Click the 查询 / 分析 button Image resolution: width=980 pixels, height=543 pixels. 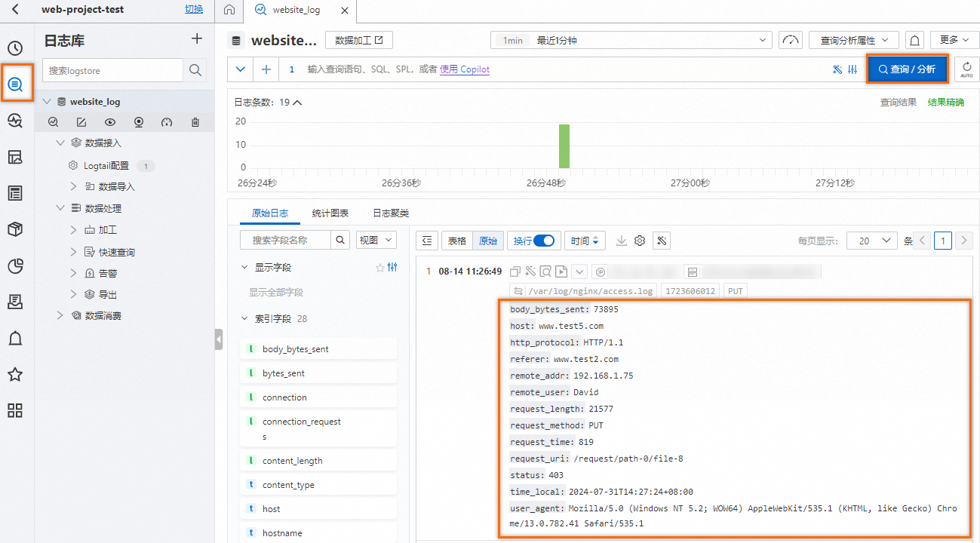906,69
